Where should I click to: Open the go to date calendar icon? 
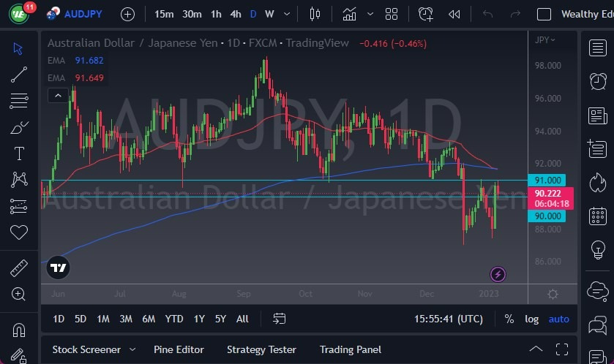[280, 319]
